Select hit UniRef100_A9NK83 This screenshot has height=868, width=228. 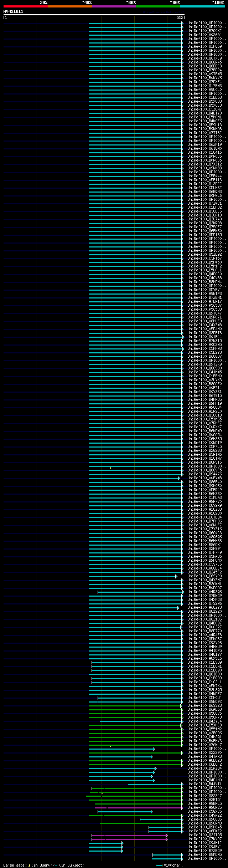pyautogui.click(x=204, y=168)
